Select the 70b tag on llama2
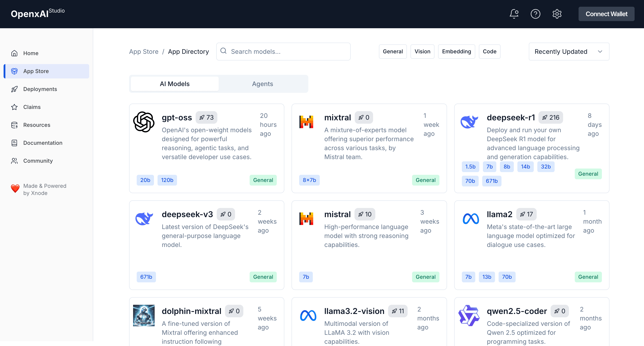This screenshot has height=346, width=644. (x=507, y=277)
